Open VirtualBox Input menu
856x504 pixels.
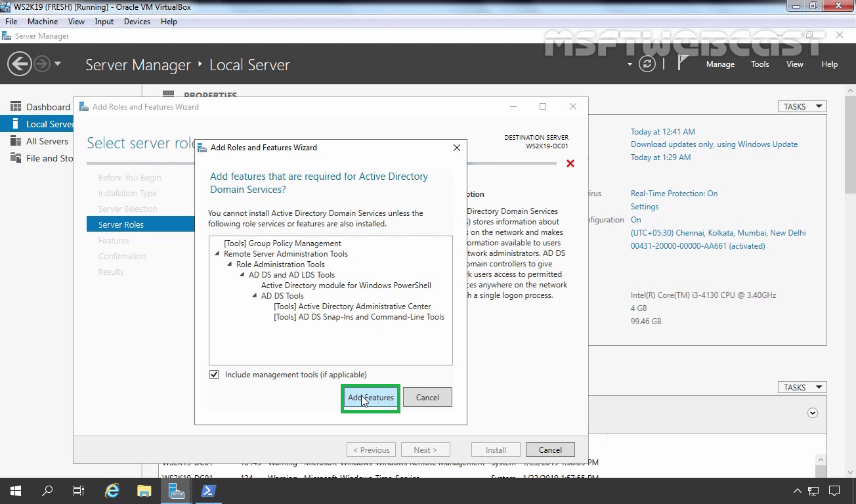[104, 22]
